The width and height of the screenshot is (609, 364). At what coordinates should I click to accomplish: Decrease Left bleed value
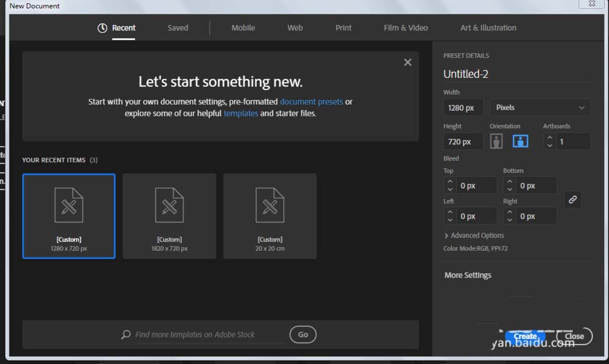(x=450, y=220)
